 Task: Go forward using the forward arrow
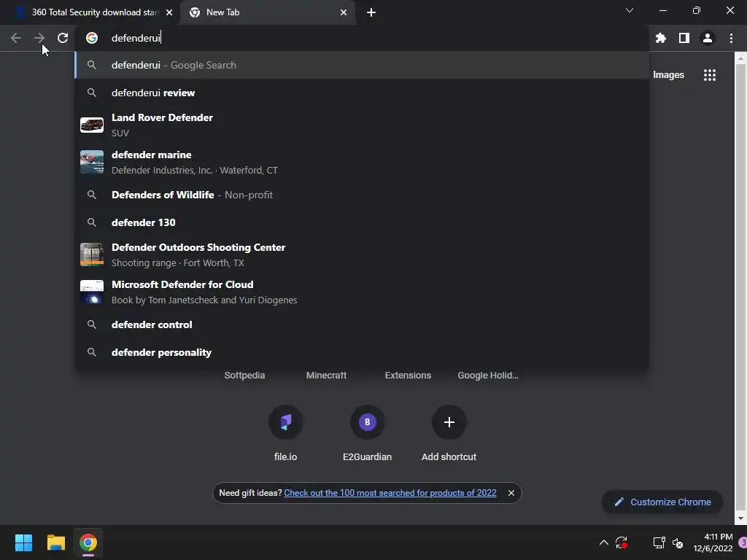coord(39,38)
